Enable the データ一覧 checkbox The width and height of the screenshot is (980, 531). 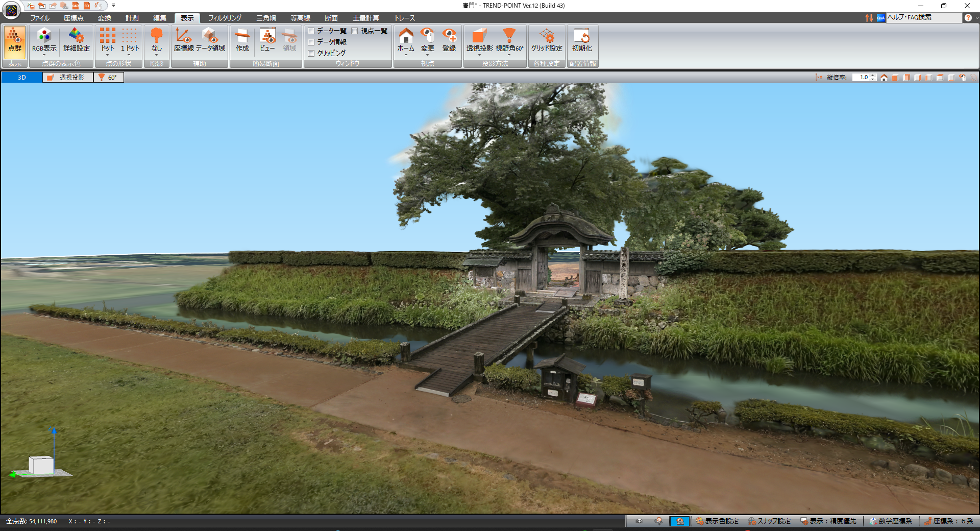pos(311,31)
